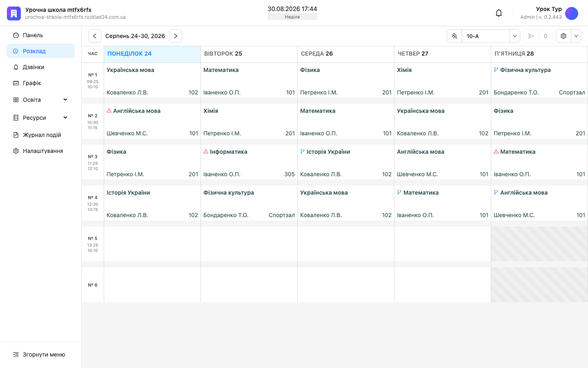Image resolution: width=588 pixels, height=368 pixels.
Task: Click the people icon beside the 10-А selector
Action: click(454, 36)
